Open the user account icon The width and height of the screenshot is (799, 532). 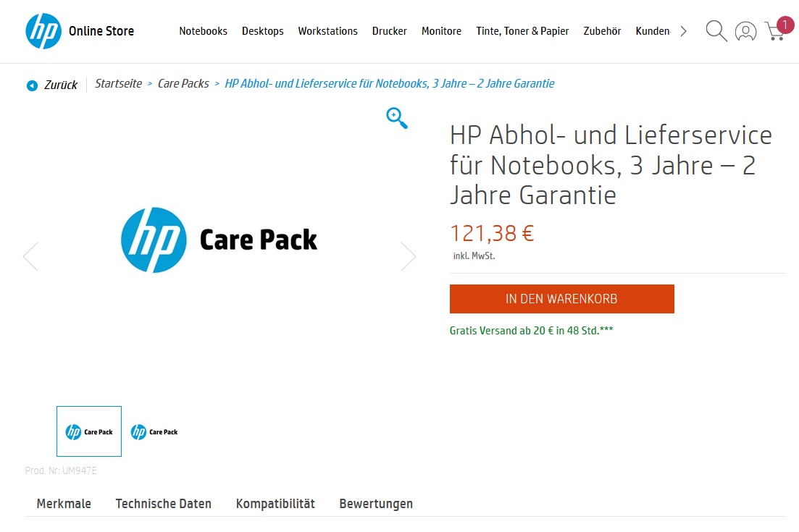pyautogui.click(x=745, y=31)
